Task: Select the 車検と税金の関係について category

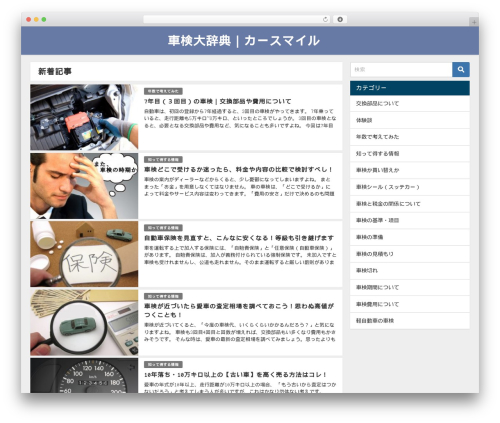Action: coord(410,204)
